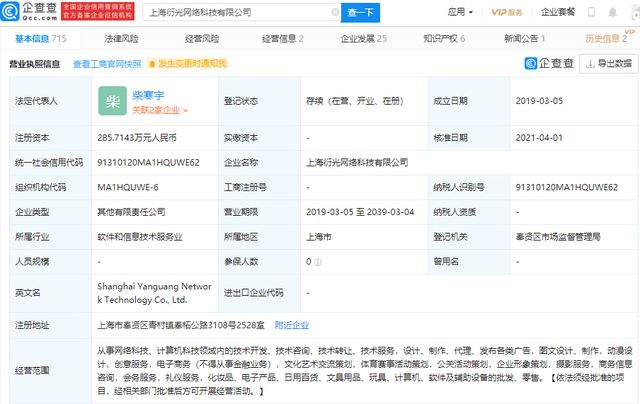Click the 营业执照信息 section heading

(35, 64)
